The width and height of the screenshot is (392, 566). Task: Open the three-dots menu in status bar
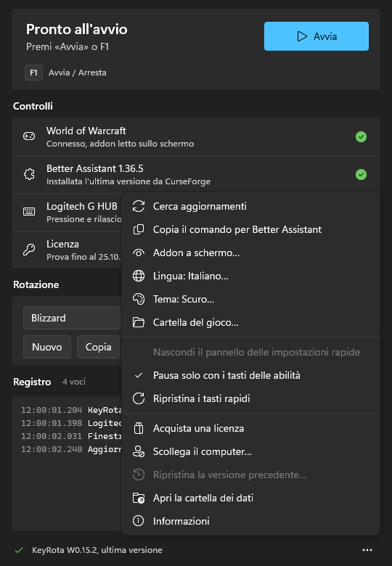pos(367,550)
